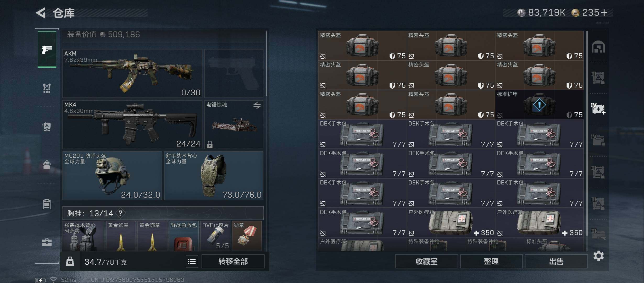644x283 pixels.
Task: Click the 出售 sell button
Action: point(556,261)
